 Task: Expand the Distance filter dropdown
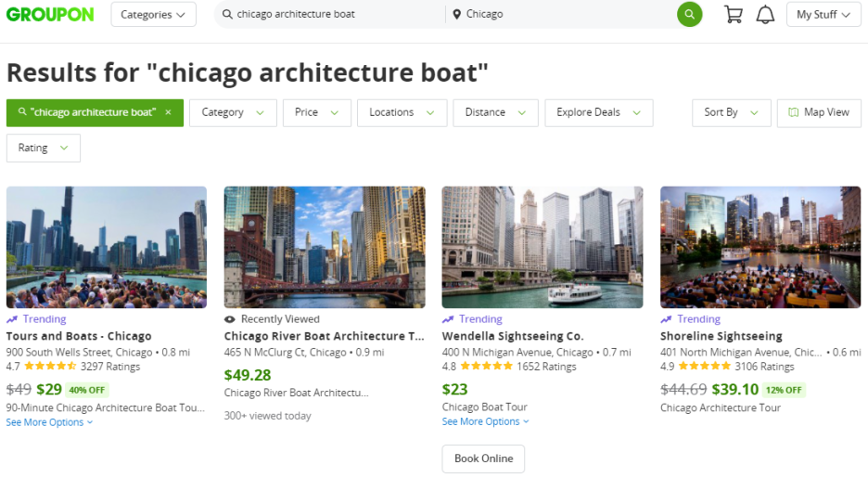click(x=495, y=112)
